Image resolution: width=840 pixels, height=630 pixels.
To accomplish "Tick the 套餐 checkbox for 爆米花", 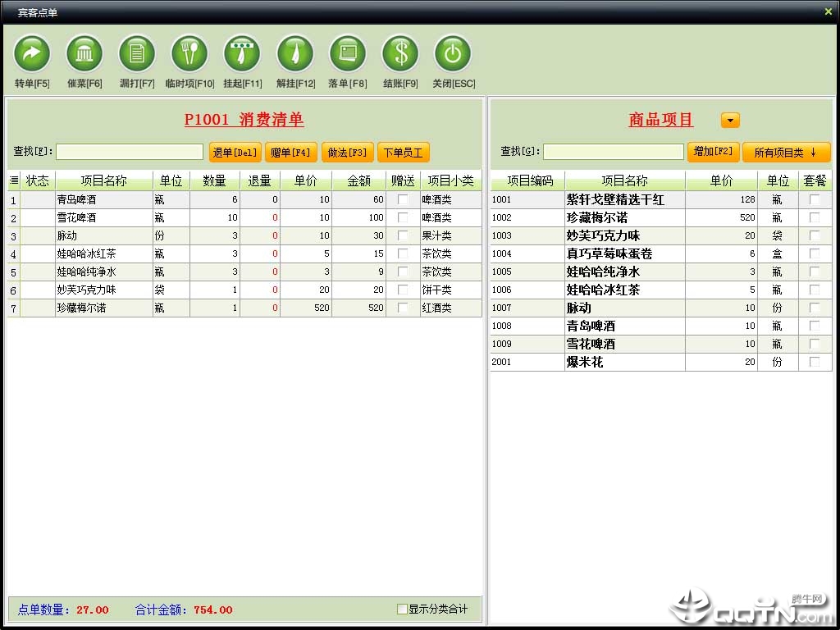I will [815, 362].
